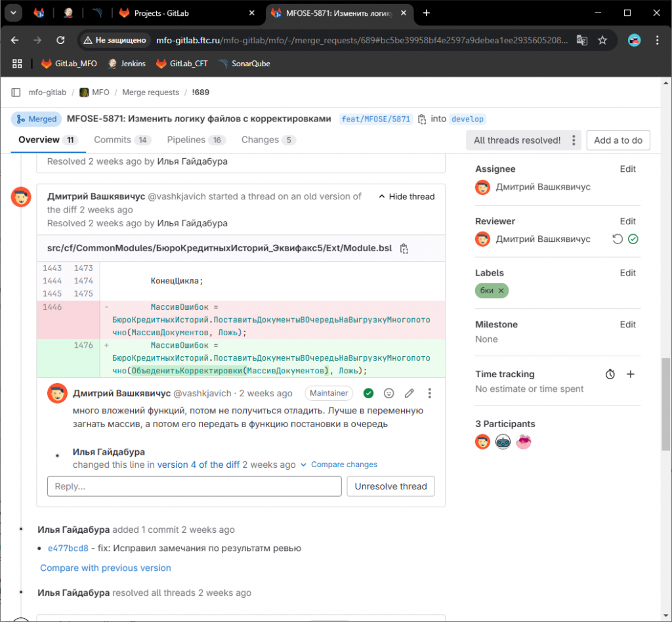Open the bookmarks apps grid icon
The image size is (672, 622).
[x=17, y=64]
